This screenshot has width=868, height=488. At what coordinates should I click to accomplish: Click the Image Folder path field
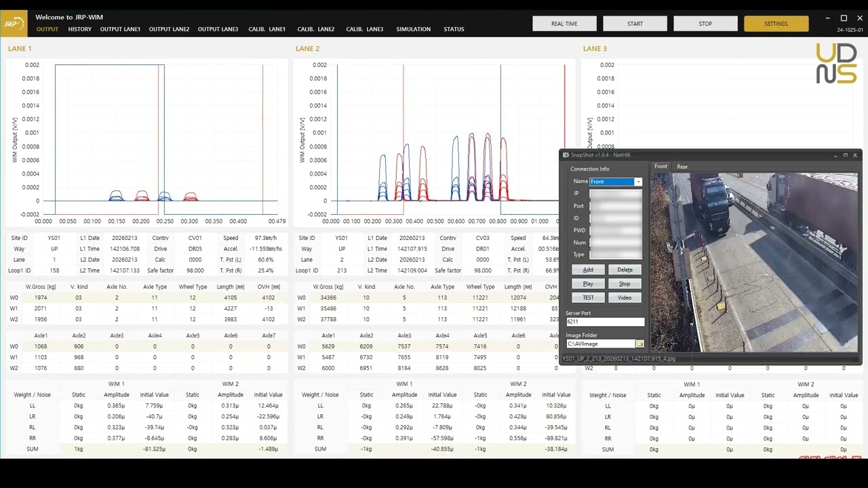[x=600, y=344]
